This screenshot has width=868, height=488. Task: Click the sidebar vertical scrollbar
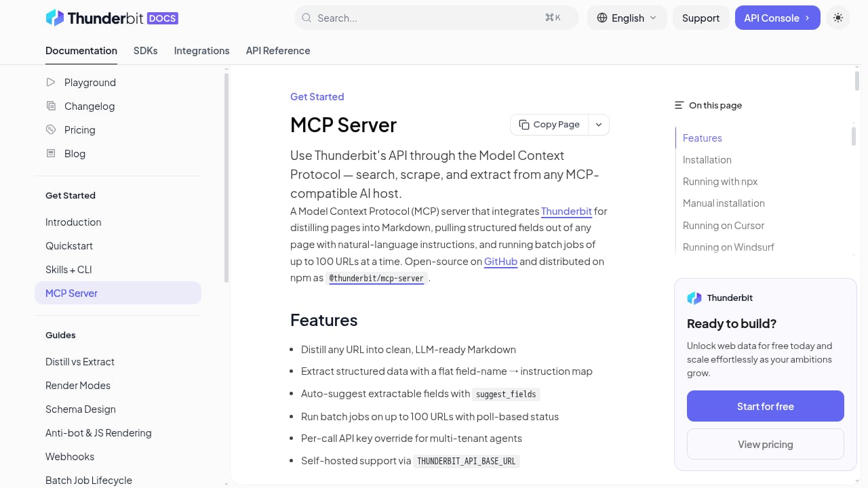point(226,178)
